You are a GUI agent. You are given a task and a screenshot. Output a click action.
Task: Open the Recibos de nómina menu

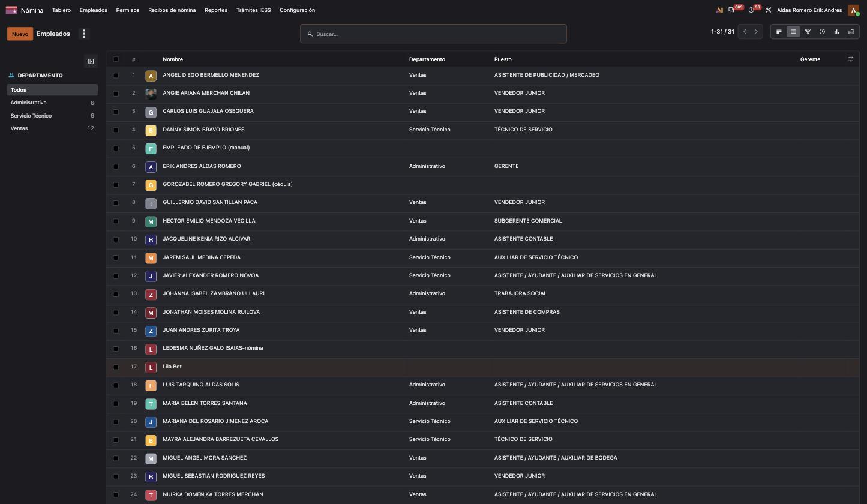pos(172,10)
